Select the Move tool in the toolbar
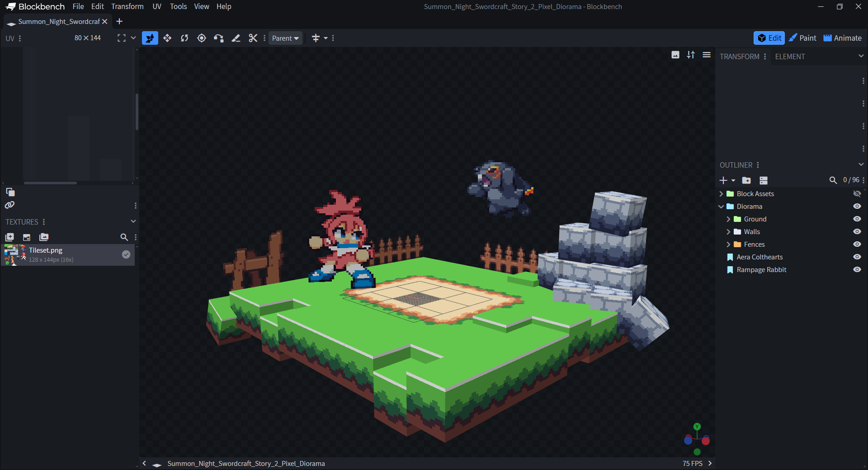 (x=150, y=38)
